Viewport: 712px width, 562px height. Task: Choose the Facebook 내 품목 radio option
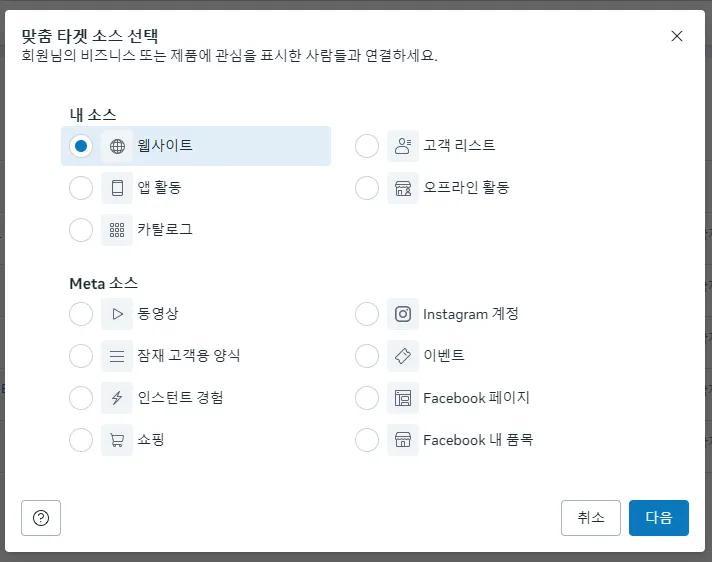coord(367,440)
